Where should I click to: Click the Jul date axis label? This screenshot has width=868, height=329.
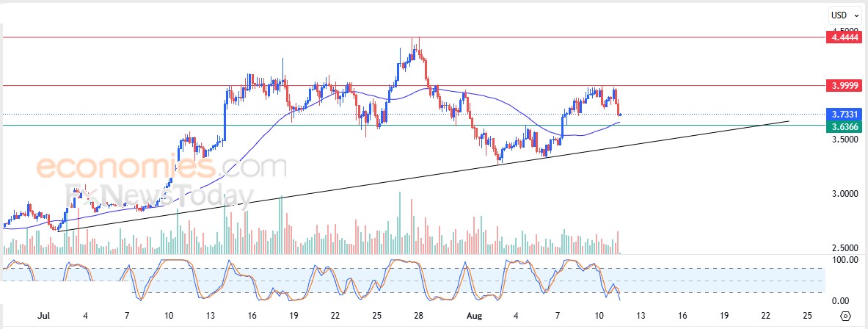[43, 316]
